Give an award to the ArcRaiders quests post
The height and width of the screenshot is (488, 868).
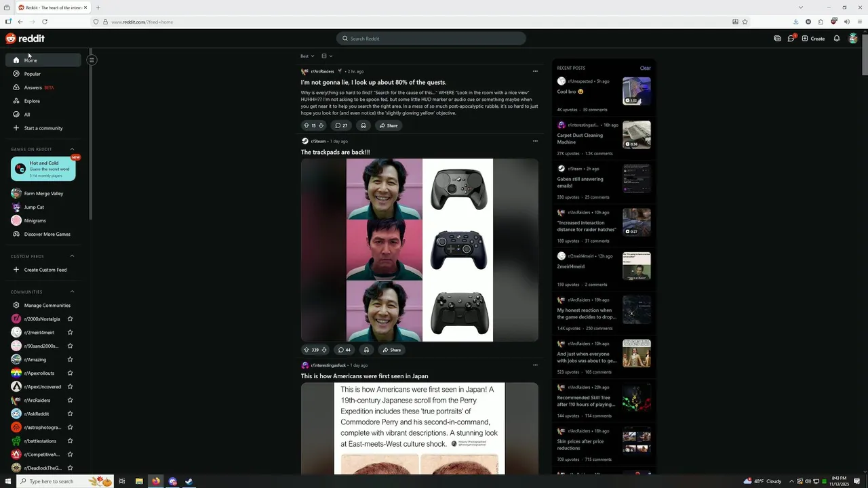(x=363, y=125)
